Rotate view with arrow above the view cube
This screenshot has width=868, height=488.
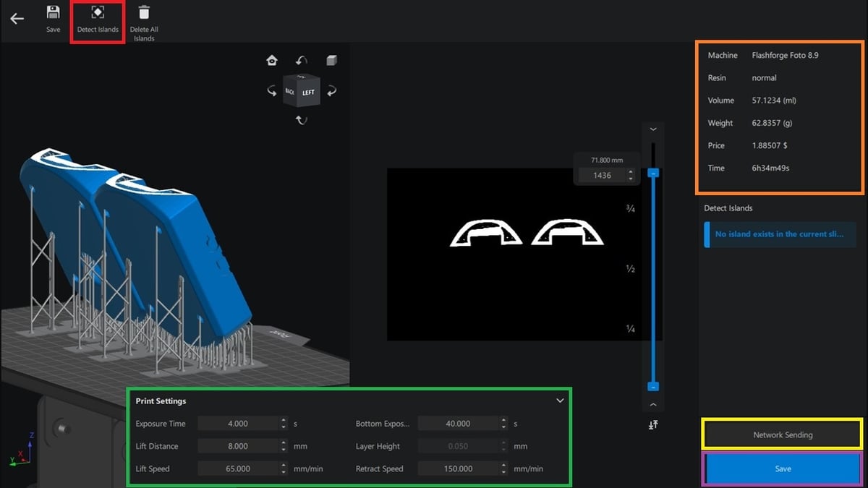(x=302, y=61)
